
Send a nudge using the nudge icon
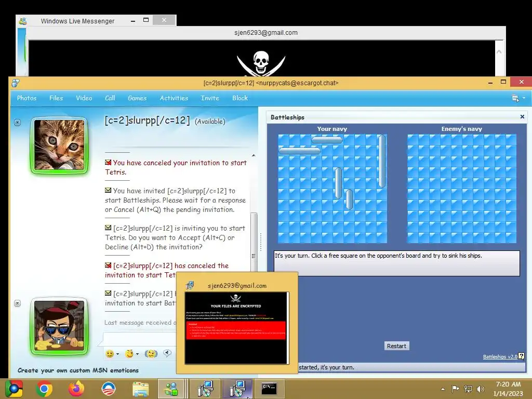coord(151,354)
